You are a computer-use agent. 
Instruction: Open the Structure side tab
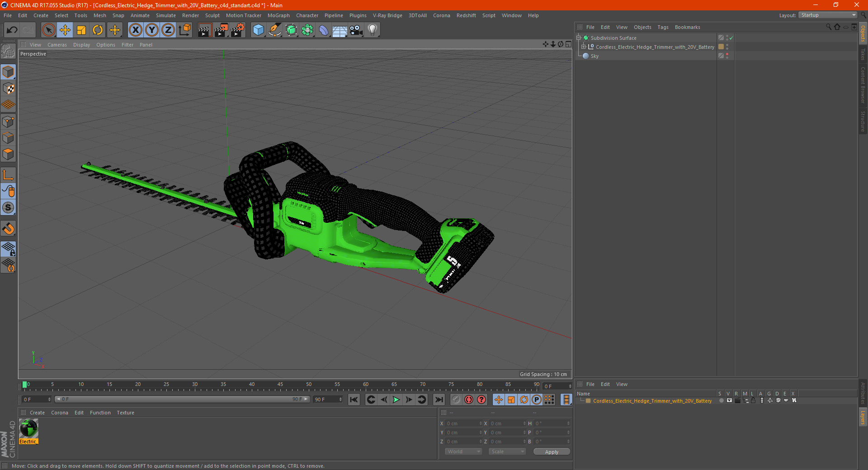(863, 121)
